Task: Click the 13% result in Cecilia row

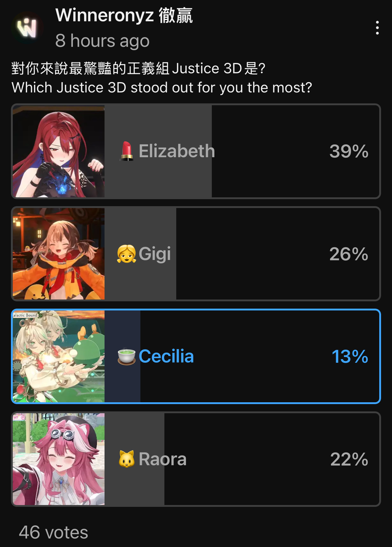Action: click(350, 356)
